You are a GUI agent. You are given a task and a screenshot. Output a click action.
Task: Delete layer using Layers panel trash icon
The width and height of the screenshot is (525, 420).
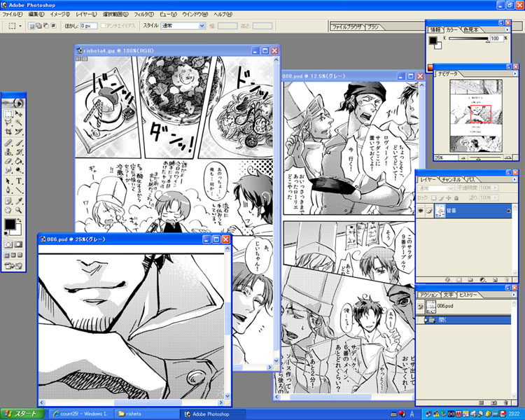click(507, 280)
